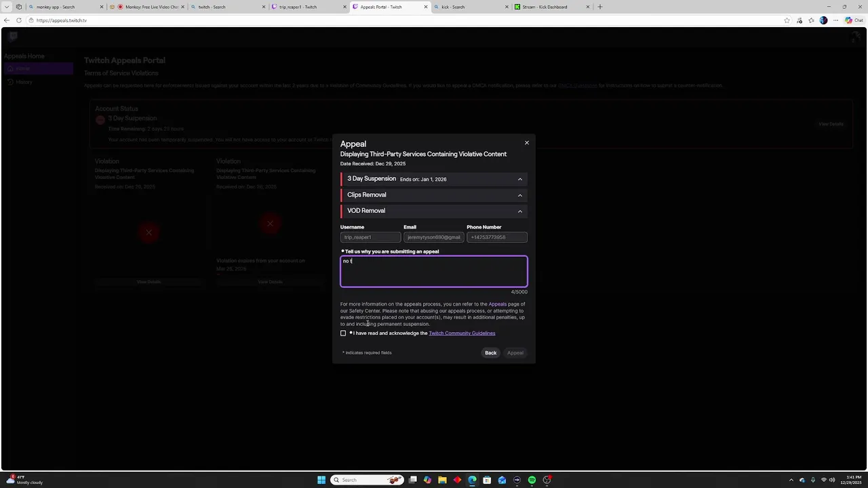The height and width of the screenshot is (488, 868).
Task: Go back in the browser
Action: tap(7, 20)
